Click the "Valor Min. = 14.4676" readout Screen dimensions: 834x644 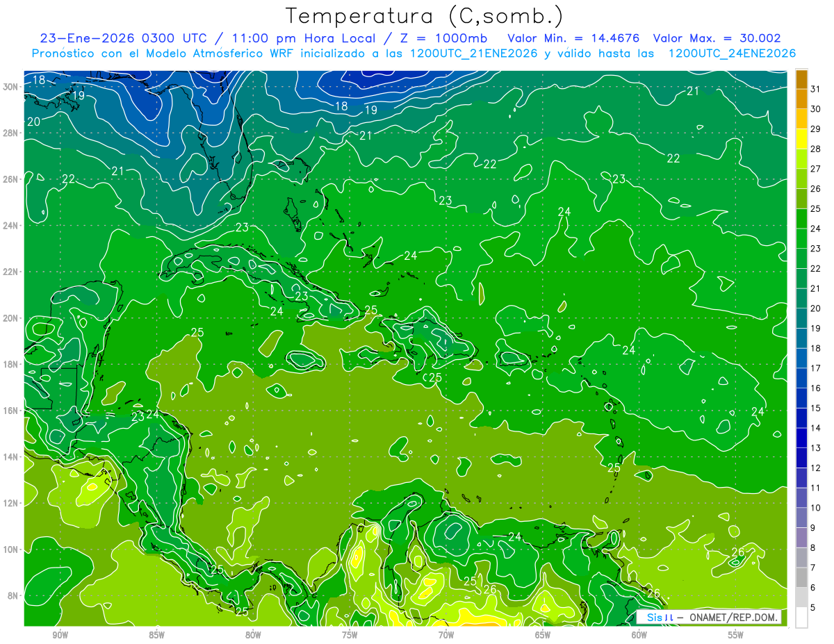(x=573, y=39)
